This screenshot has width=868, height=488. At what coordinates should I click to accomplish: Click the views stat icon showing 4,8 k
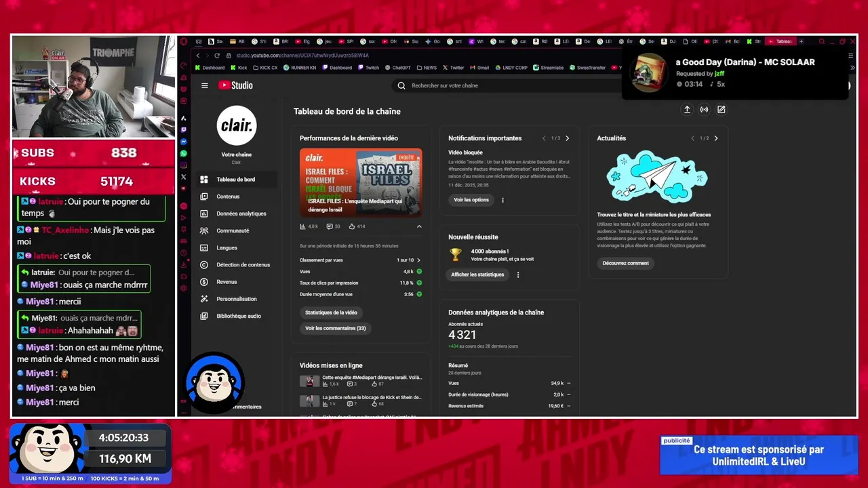303,226
